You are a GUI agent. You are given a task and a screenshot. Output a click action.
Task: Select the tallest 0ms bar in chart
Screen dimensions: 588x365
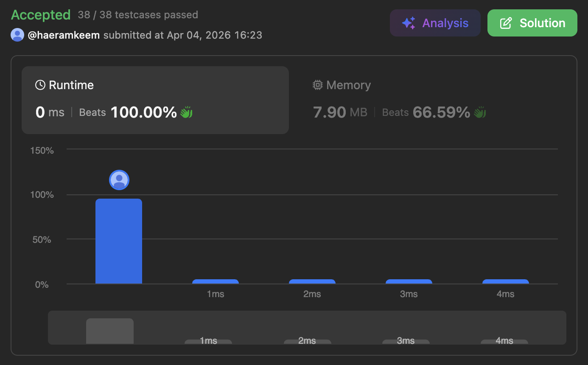coord(119,241)
